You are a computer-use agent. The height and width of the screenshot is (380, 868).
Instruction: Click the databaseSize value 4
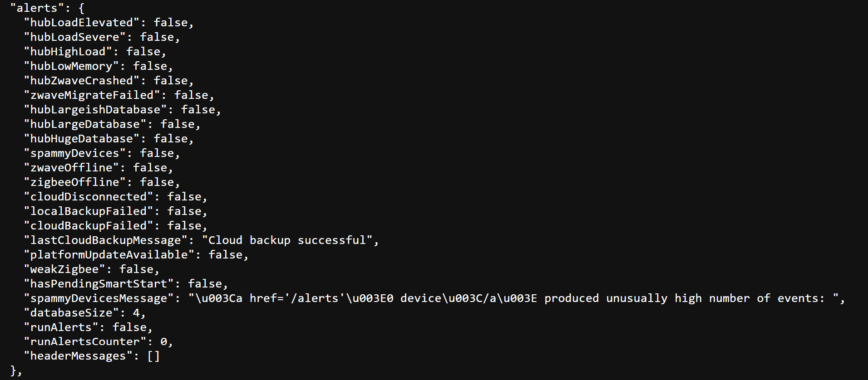point(136,313)
